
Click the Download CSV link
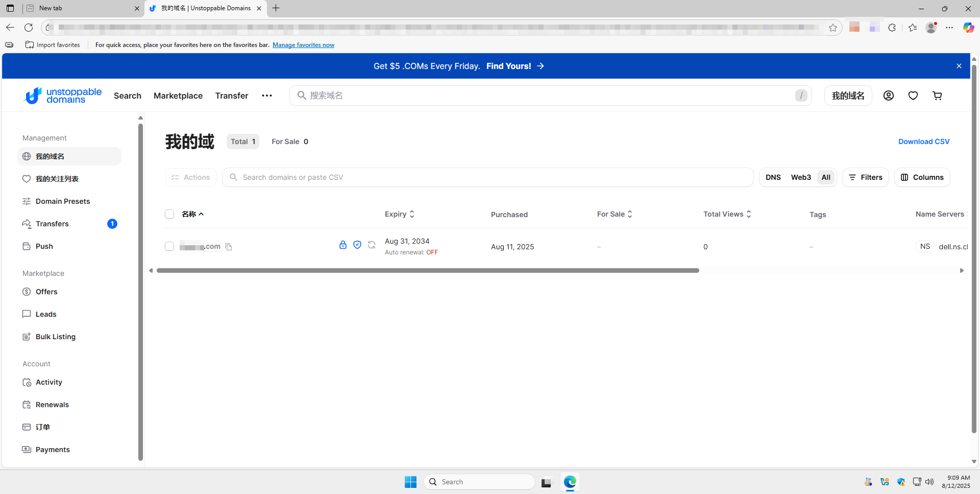pyautogui.click(x=923, y=142)
